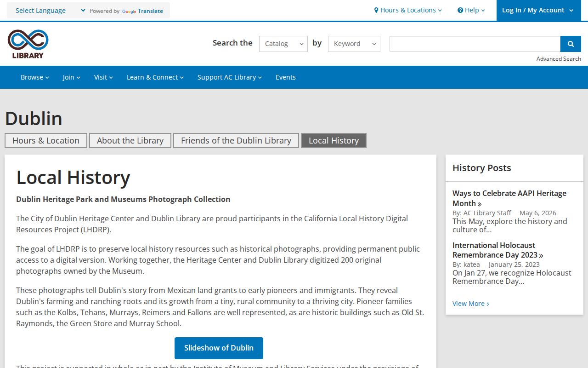The width and height of the screenshot is (588, 368).
Task: Click the 'May 6, 2026' post date
Action: (x=538, y=213)
